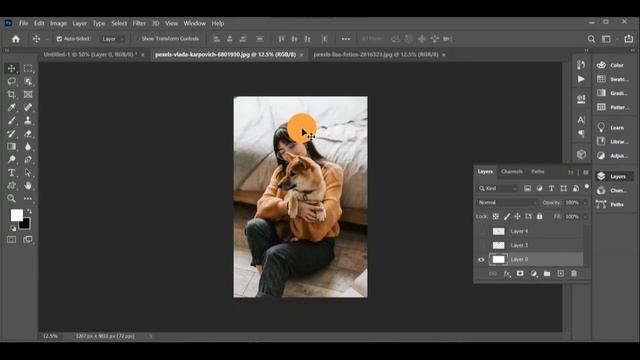Open the Normal blend mode dropdown

(x=507, y=202)
